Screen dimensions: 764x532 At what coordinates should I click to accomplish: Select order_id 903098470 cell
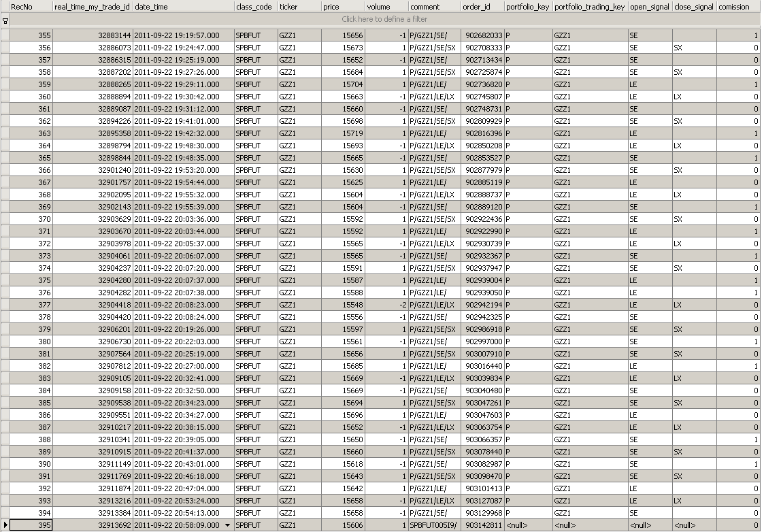(x=482, y=476)
